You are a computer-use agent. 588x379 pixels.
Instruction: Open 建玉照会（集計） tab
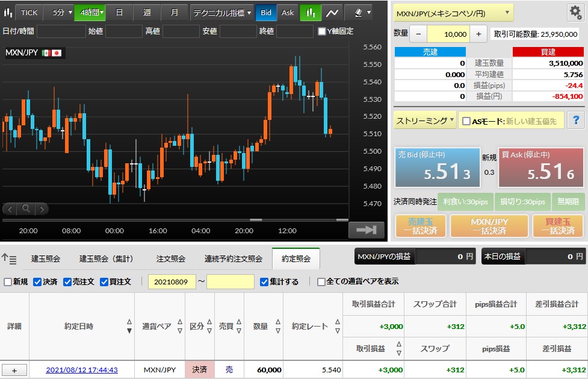[x=107, y=259]
